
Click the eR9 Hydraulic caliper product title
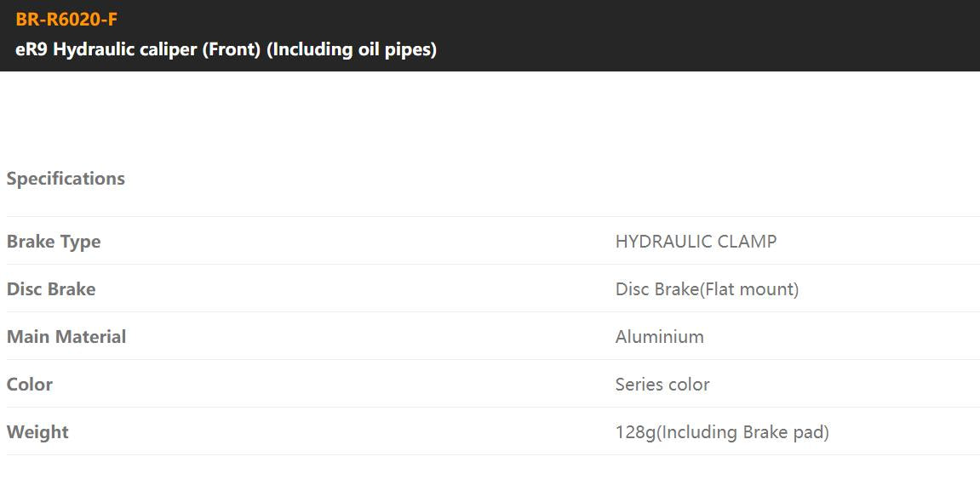tap(226, 49)
